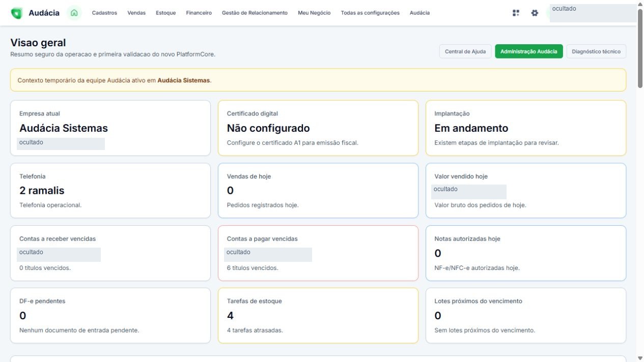Click the '4 tarefas atrasadas.' text
Viewport: 644px width, 362px height.
coord(255,330)
